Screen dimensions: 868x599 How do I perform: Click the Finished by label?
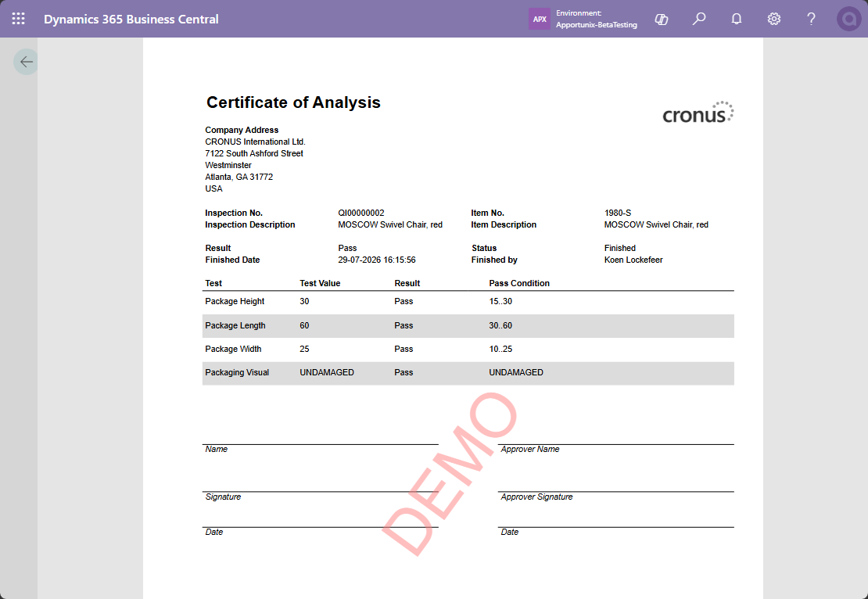coord(494,260)
